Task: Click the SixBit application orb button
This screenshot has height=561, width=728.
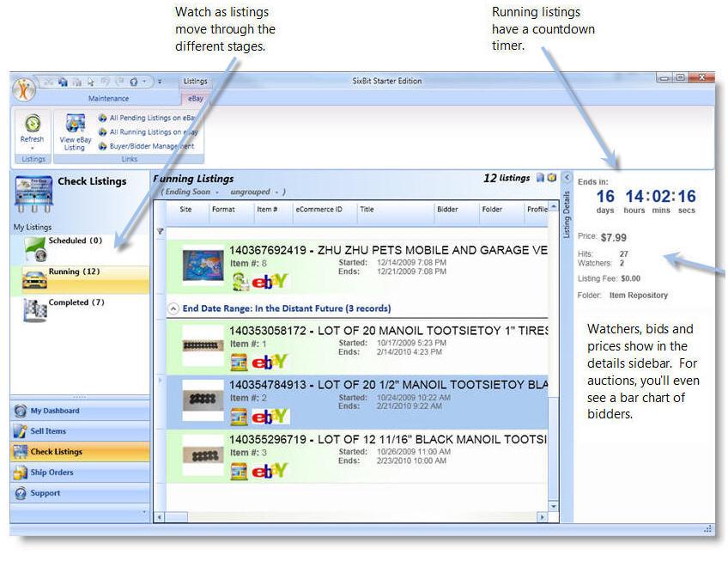Action: click(24, 89)
